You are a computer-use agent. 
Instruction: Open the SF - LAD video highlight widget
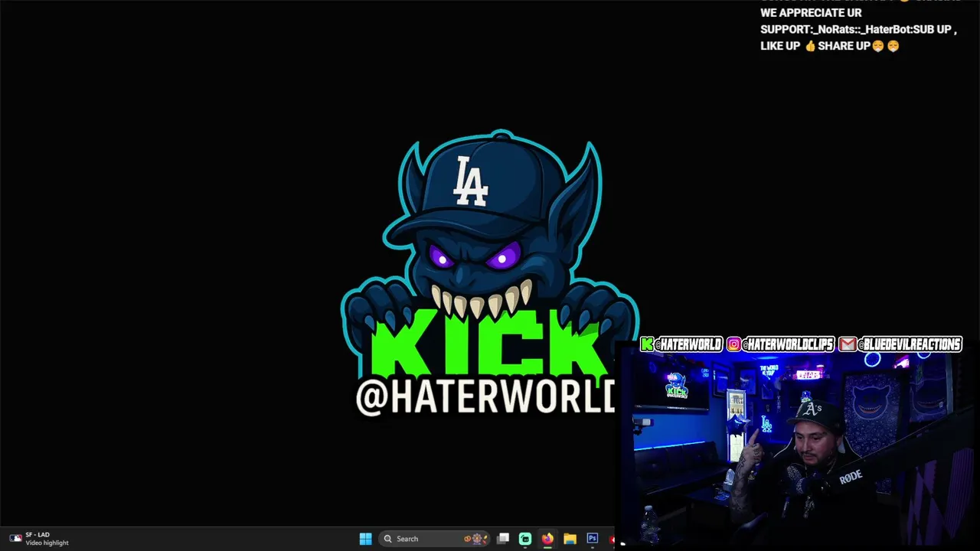(x=39, y=539)
